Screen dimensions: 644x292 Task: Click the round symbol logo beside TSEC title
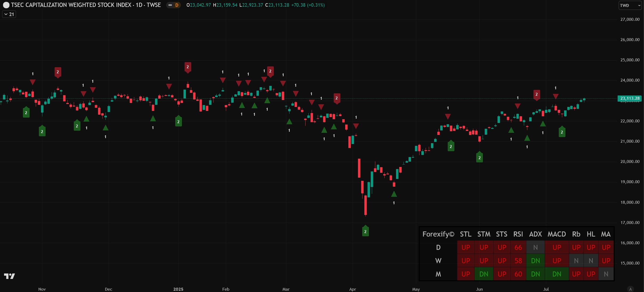[x=6, y=5]
